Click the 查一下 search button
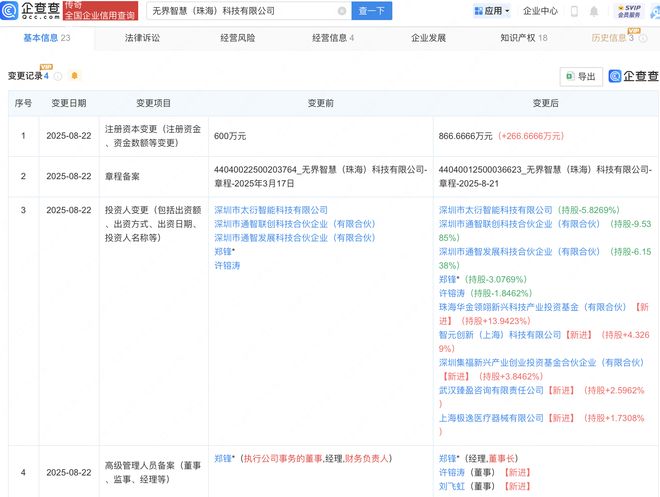Image resolution: width=660 pixels, height=497 pixels. (372, 11)
